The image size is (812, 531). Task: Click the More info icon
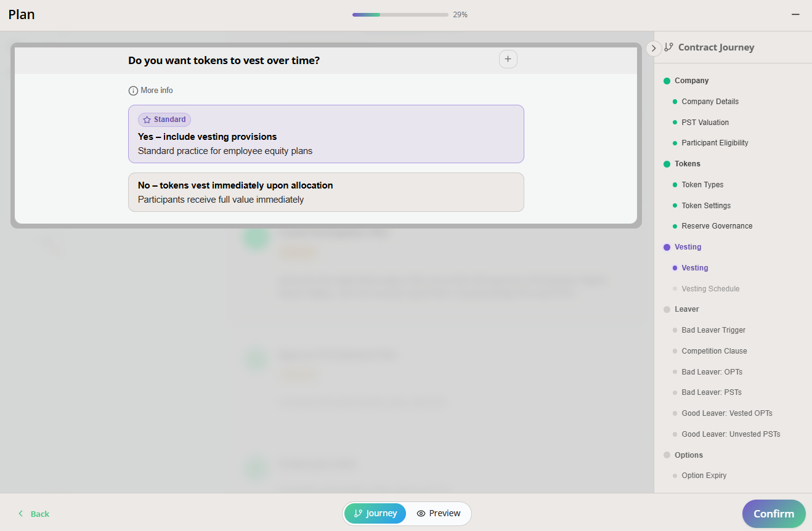[x=133, y=90]
